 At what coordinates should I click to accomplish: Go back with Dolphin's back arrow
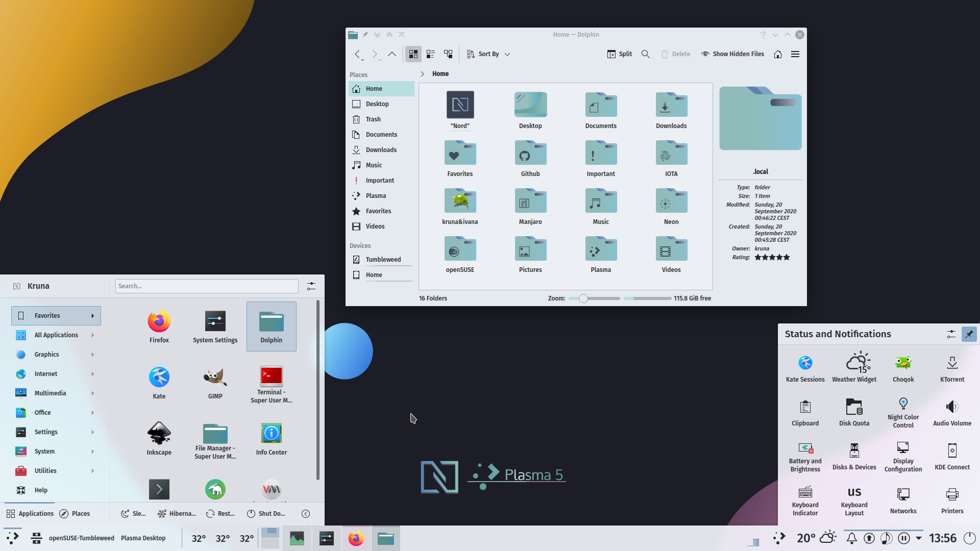[358, 54]
